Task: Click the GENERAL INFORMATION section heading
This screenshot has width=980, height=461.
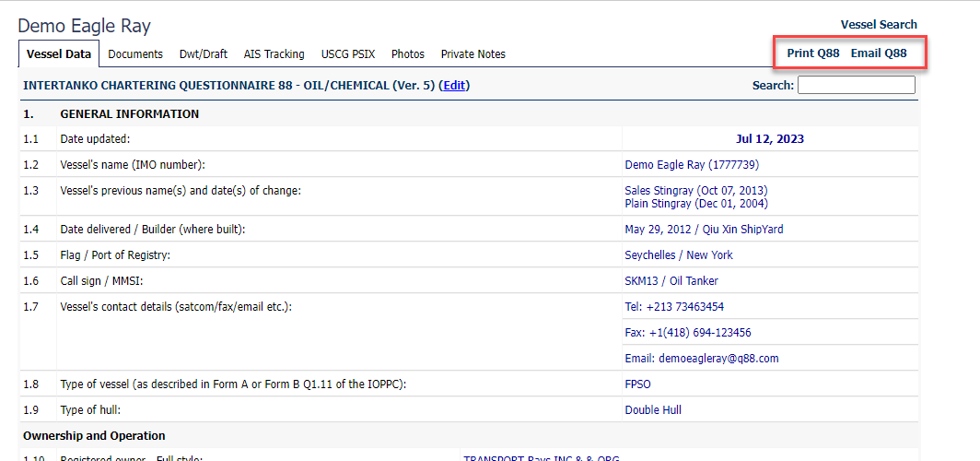Action: [x=129, y=113]
